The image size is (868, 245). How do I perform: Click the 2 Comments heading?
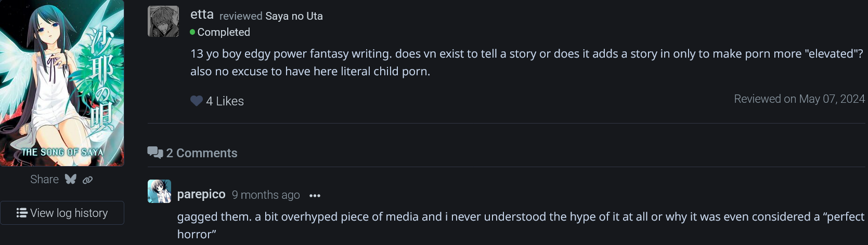[x=201, y=153]
